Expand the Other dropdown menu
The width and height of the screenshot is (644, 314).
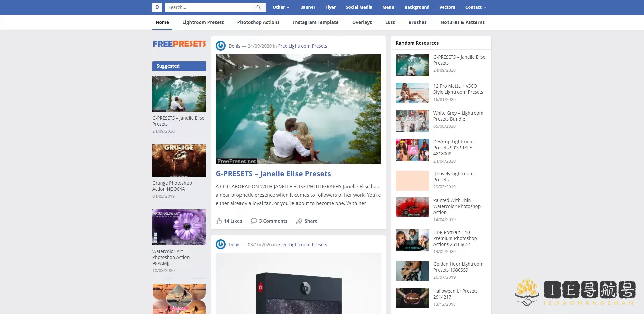coord(281,7)
